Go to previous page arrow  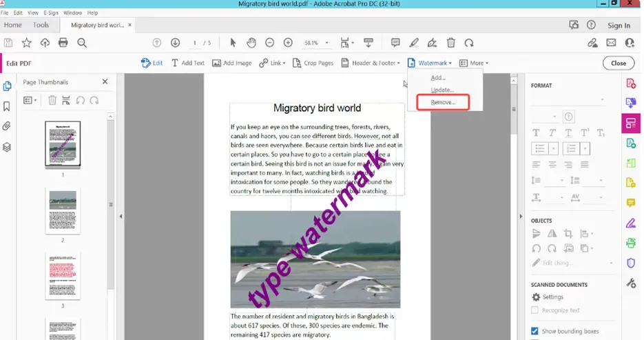[157, 43]
